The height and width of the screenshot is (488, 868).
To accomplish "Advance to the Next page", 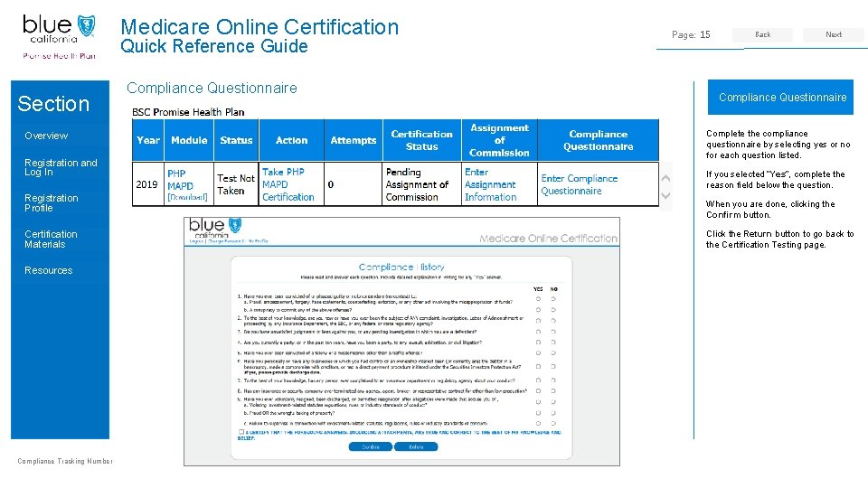I will [833, 34].
